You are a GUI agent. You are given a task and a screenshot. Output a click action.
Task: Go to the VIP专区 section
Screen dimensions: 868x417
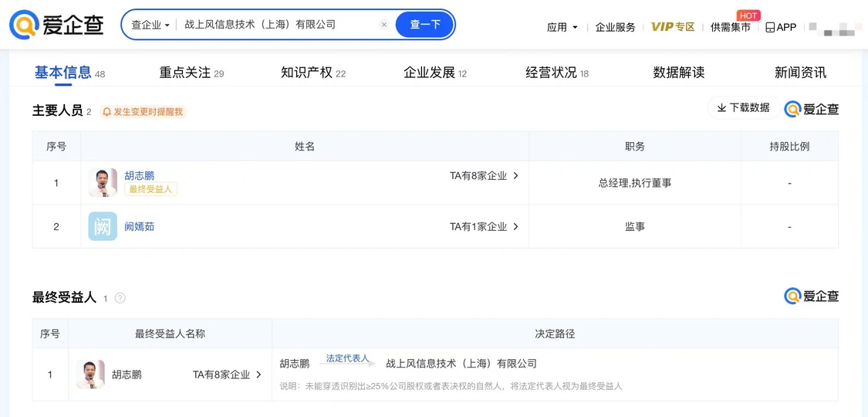pos(673,27)
